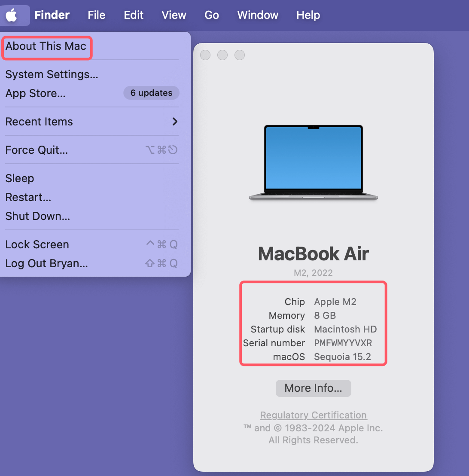
Task: Click the MacBook Air laptop image
Action: click(313, 162)
